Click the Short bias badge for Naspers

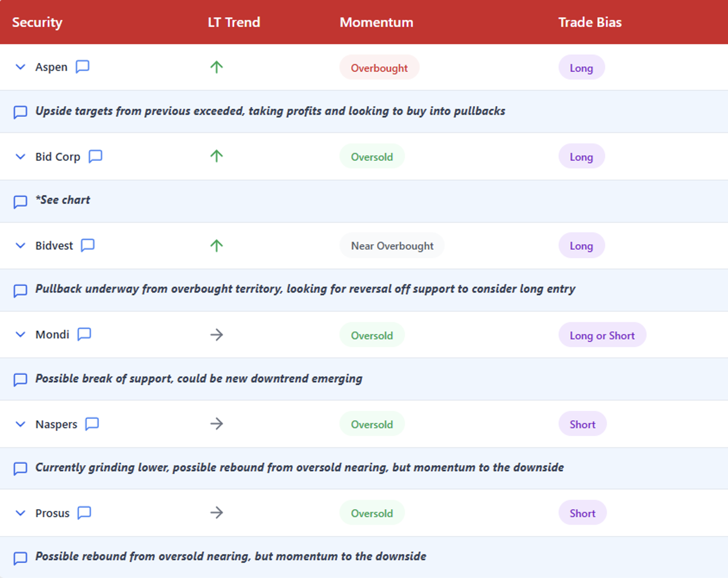click(582, 424)
